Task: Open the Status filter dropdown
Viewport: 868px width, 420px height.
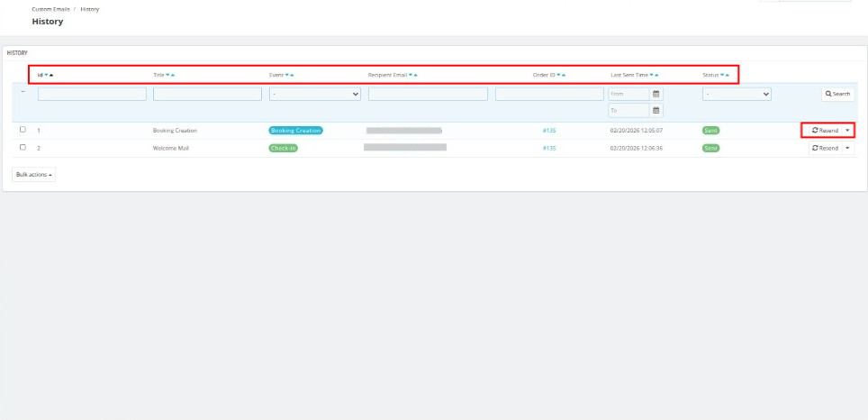Action: point(737,94)
